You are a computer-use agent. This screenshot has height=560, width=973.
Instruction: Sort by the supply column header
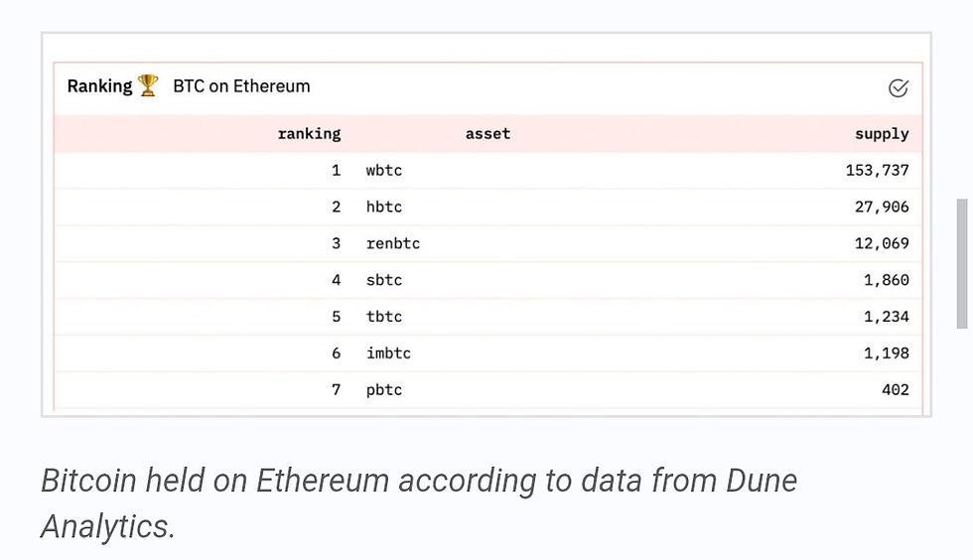pyautogui.click(x=882, y=134)
